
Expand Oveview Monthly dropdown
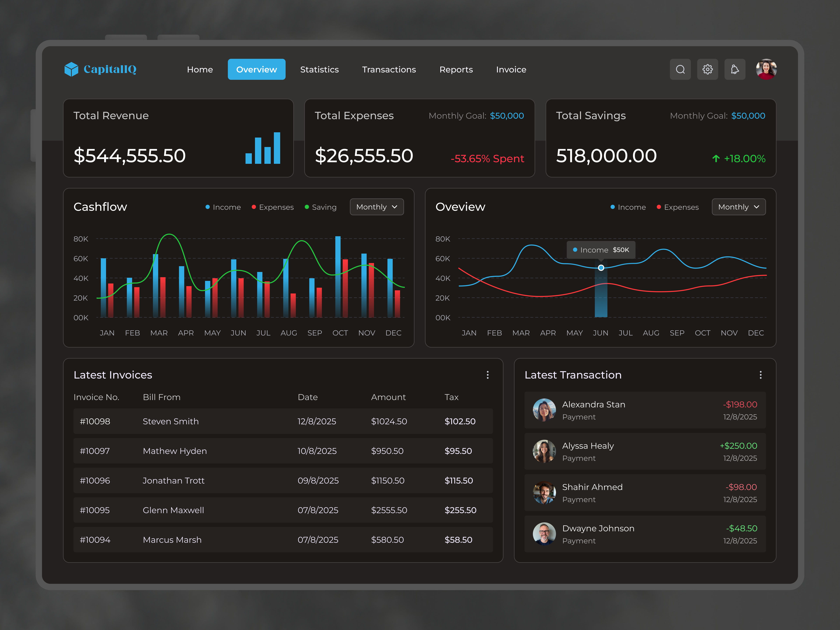[739, 207]
